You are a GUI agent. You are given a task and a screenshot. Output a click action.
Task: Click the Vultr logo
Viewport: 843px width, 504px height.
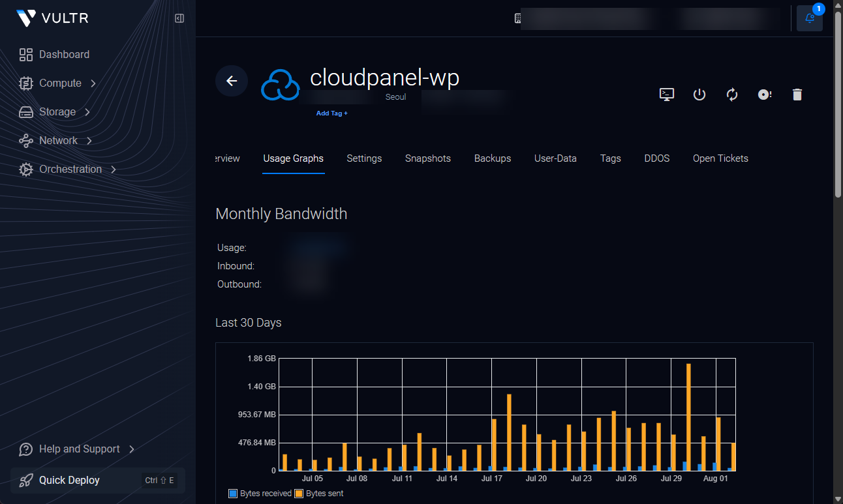point(52,18)
